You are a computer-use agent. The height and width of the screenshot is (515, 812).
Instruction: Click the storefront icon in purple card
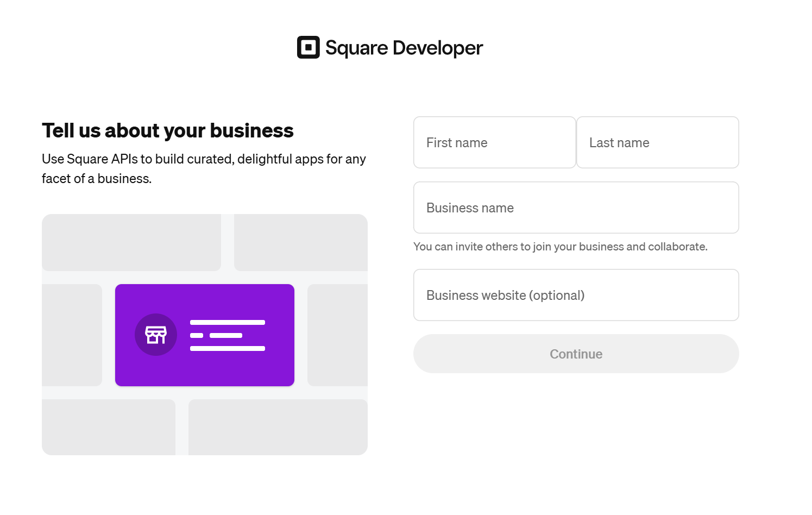[156, 335]
